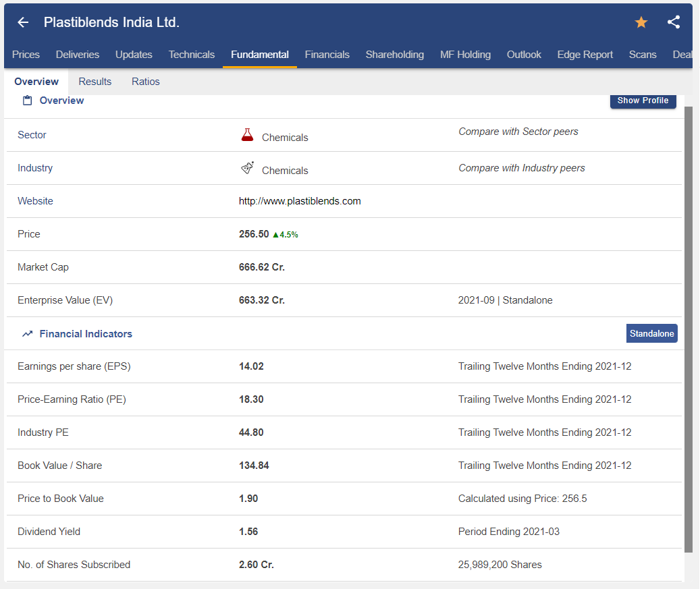The height and width of the screenshot is (589, 700).
Task: Switch to the Outlook tab
Action: coord(524,55)
